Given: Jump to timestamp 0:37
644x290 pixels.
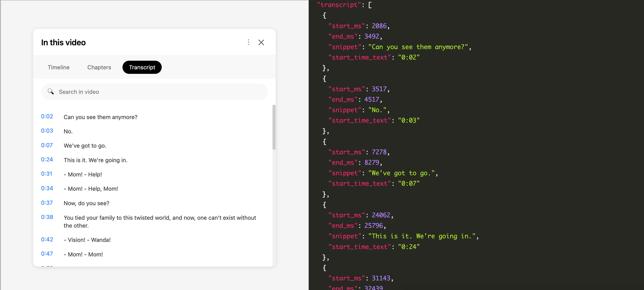Looking at the screenshot, I should (x=47, y=203).
